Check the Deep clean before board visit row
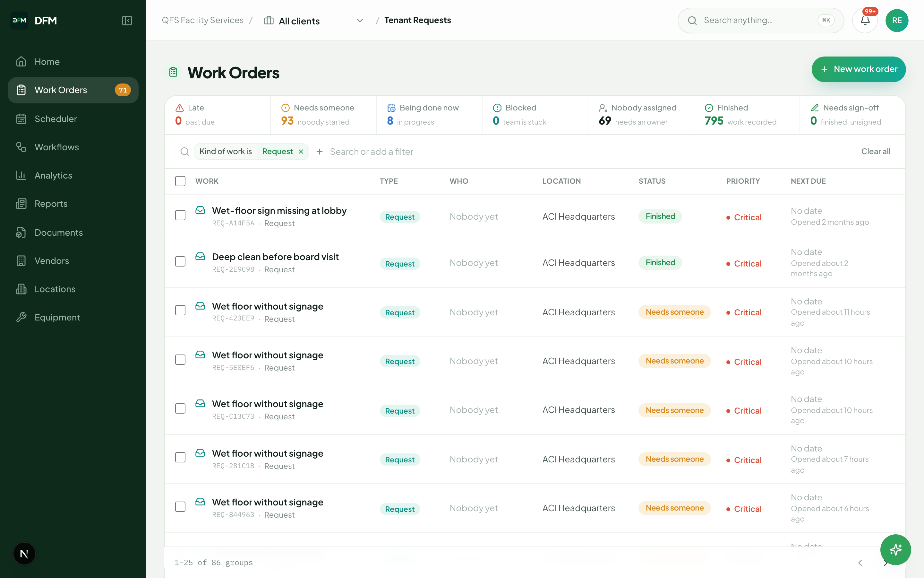The width and height of the screenshot is (924, 578). coord(180,261)
